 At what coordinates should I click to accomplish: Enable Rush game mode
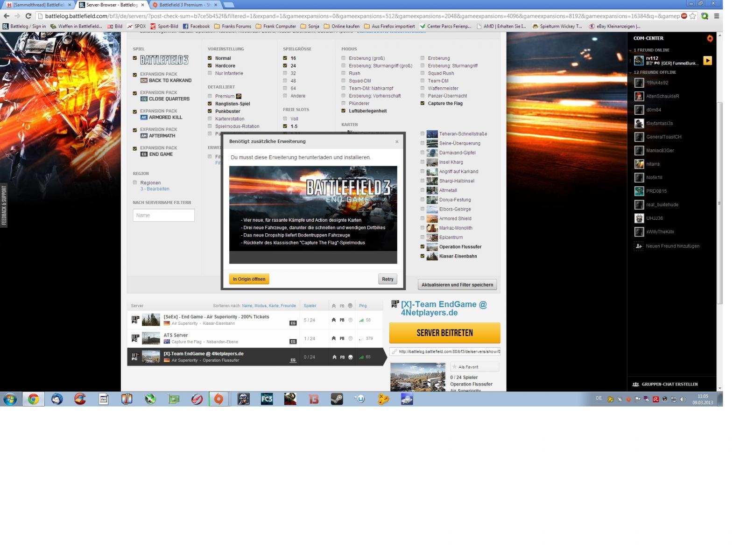[343, 73]
